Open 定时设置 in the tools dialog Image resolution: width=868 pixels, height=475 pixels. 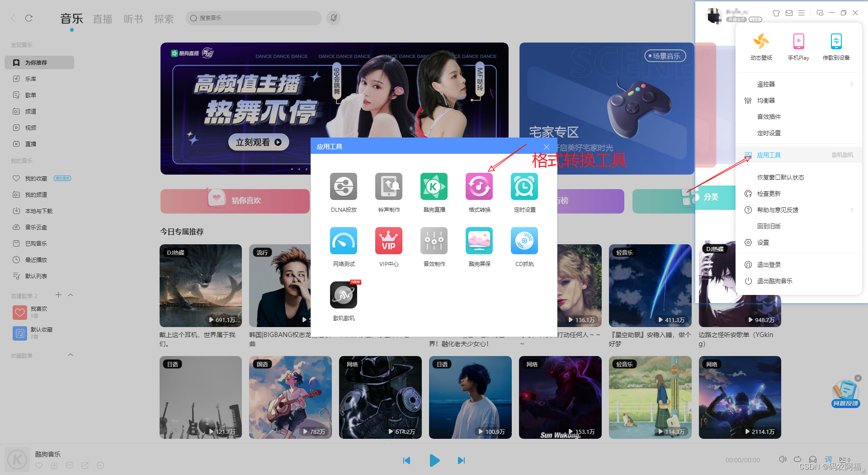524,186
